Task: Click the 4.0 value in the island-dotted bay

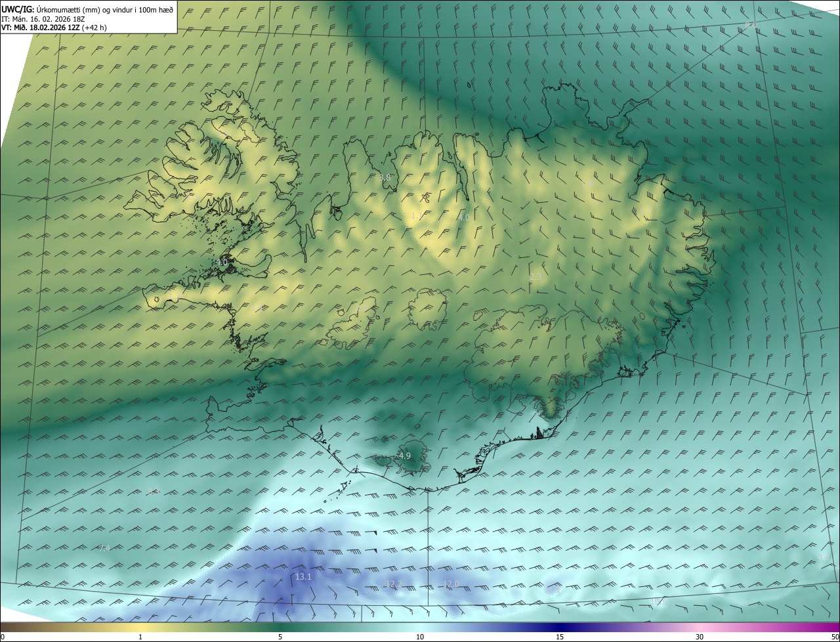Action: (x=221, y=263)
